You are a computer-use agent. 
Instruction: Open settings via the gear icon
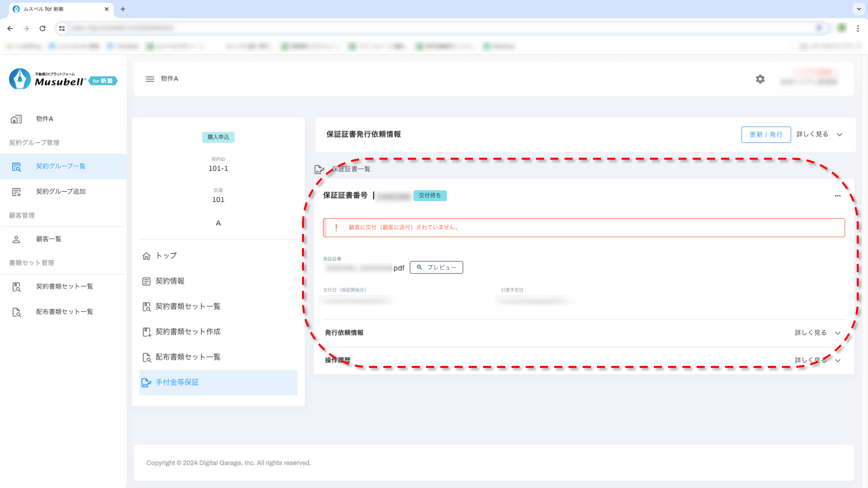pyautogui.click(x=760, y=79)
